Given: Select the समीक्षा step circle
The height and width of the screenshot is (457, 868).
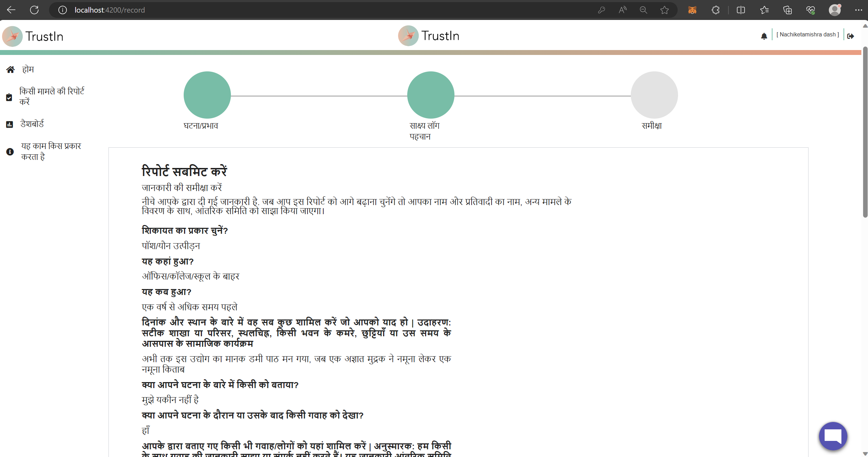Looking at the screenshot, I should (x=654, y=94).
